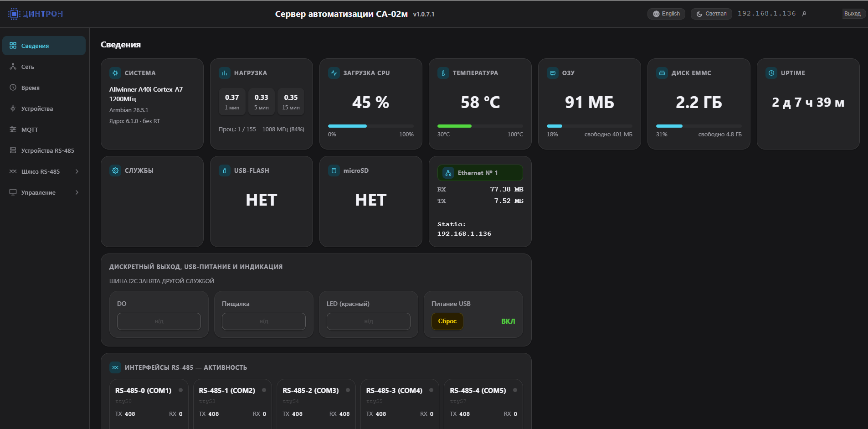The image size is (868, 429).
Task: Click the TX 7.52 МБ value
Action: 509,201
